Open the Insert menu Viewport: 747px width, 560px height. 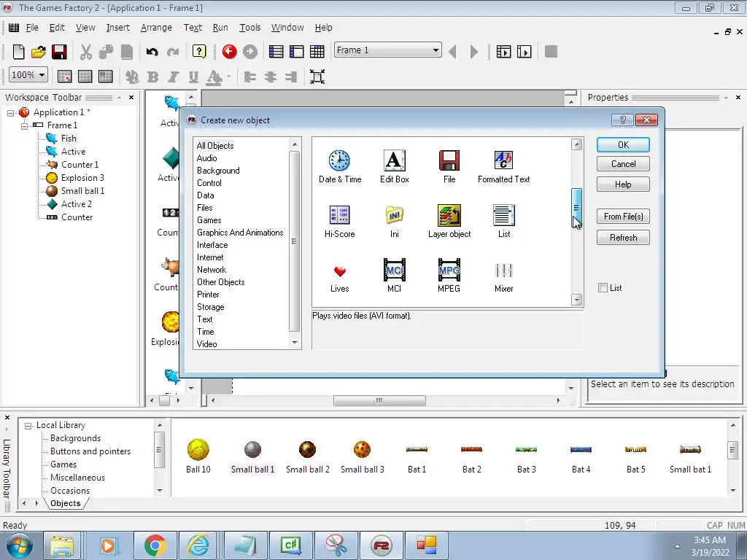pos(117,28)
